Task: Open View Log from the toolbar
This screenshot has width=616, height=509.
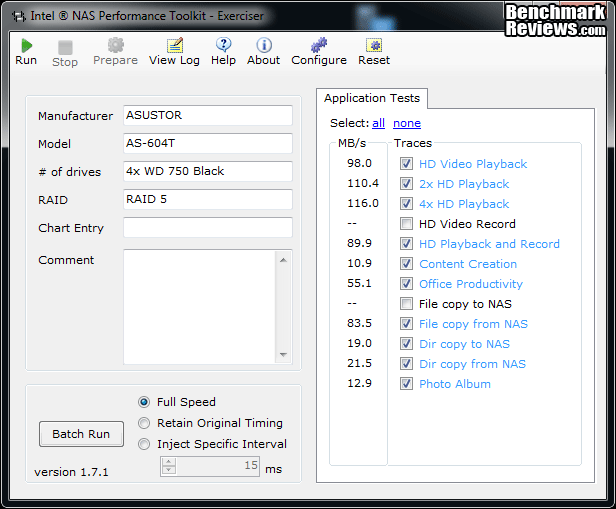Action: tap(174, 45)
